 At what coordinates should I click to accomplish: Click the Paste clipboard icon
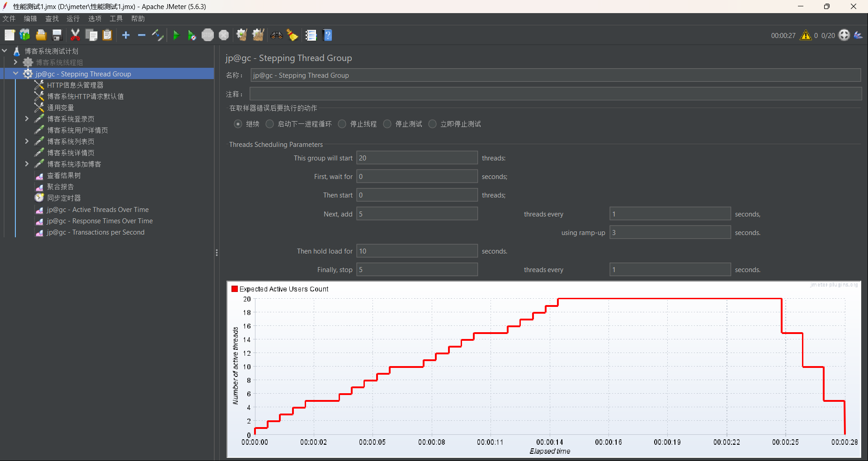(107, 35)
